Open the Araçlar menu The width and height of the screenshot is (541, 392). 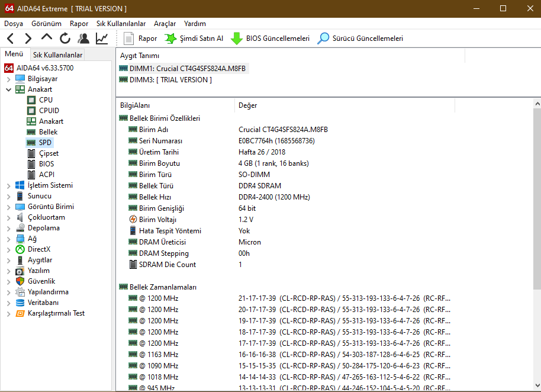point(165,24)
